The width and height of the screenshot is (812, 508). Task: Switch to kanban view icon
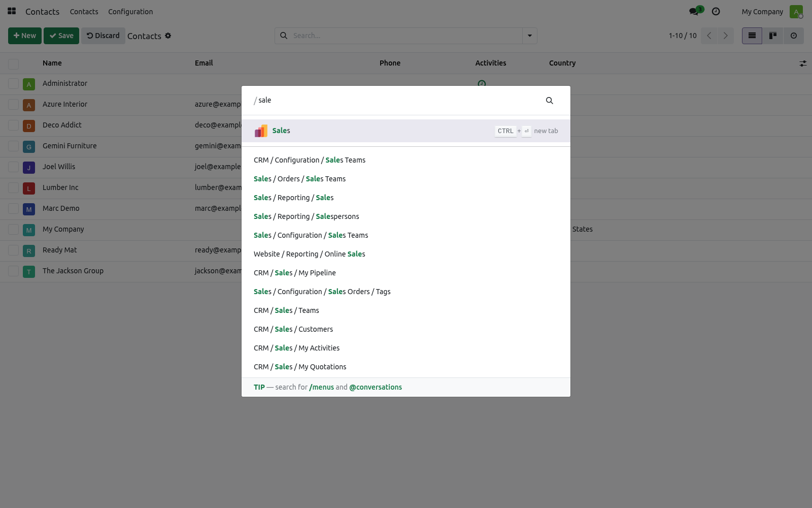(x=773, y=36)
